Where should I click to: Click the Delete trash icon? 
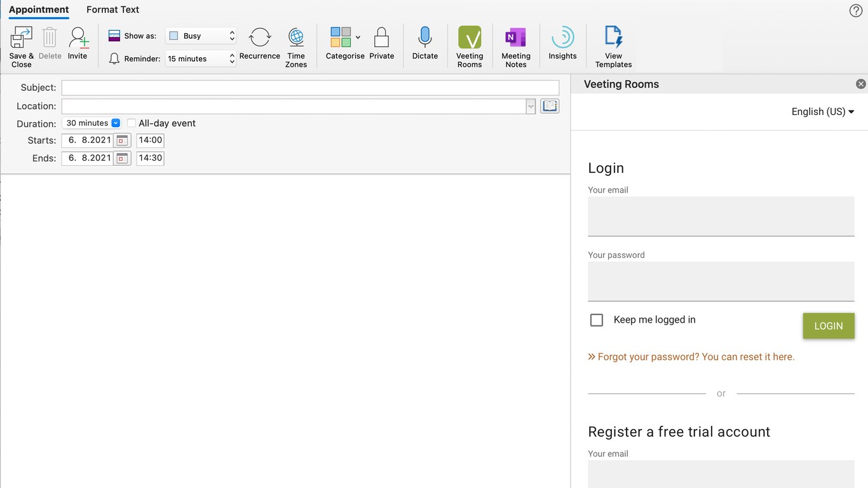[50, 37]
